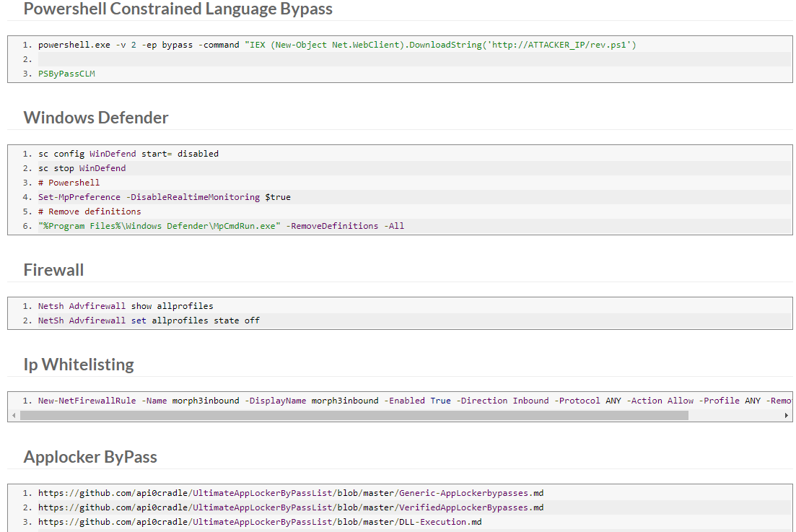This screenshot has width=796, height=532.
Task: Click the Powershell Constrained Language Bypass heading
Action: [178, 9]
